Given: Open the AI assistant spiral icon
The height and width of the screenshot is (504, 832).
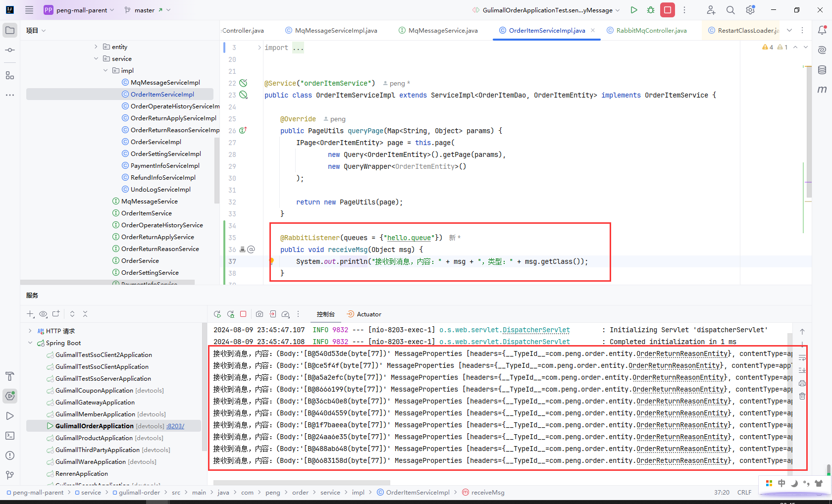Looking at the screenshot, I should [x=822, y=50].
